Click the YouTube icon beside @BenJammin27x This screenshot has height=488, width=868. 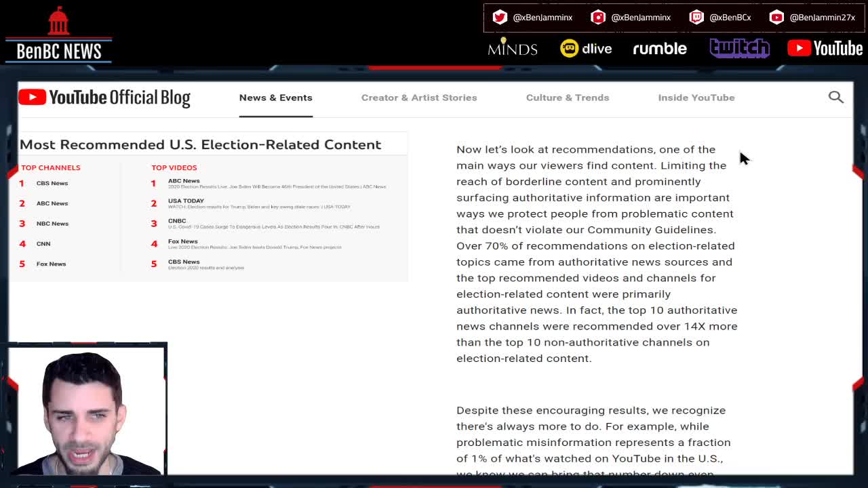(776, 17)
